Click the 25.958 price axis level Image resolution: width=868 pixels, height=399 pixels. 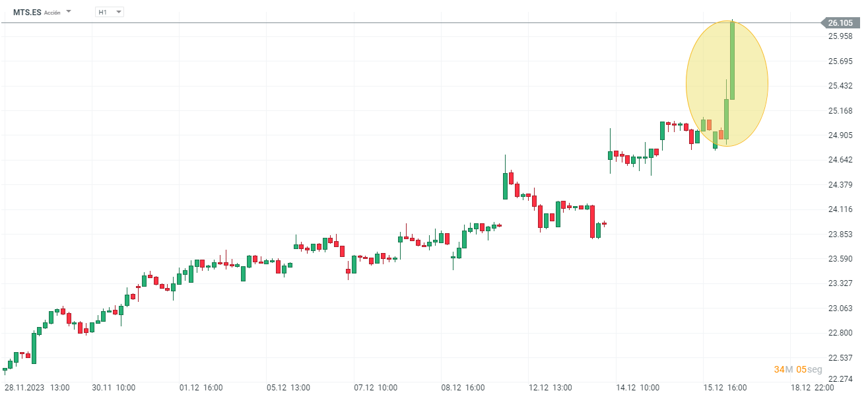tap(840, 36)
